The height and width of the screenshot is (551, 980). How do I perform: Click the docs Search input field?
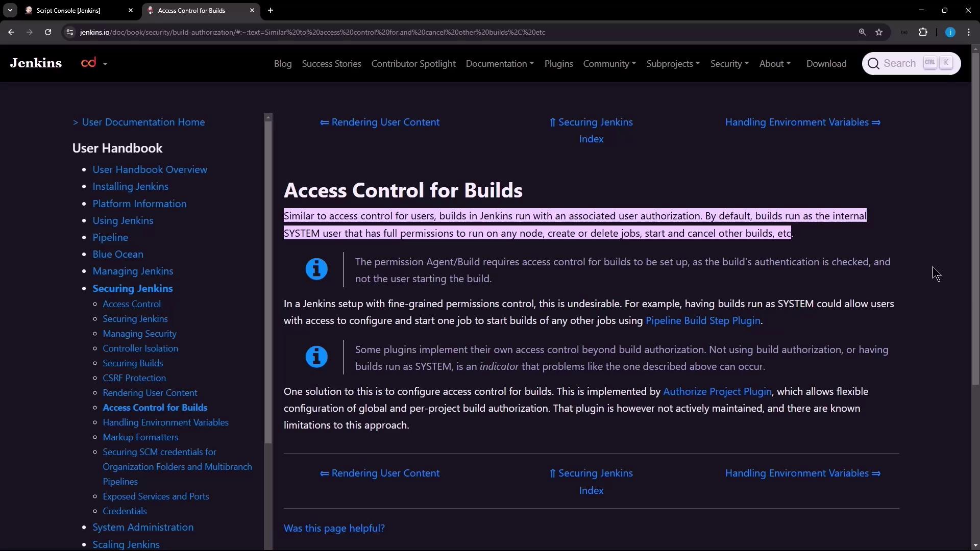click(899, 63)
